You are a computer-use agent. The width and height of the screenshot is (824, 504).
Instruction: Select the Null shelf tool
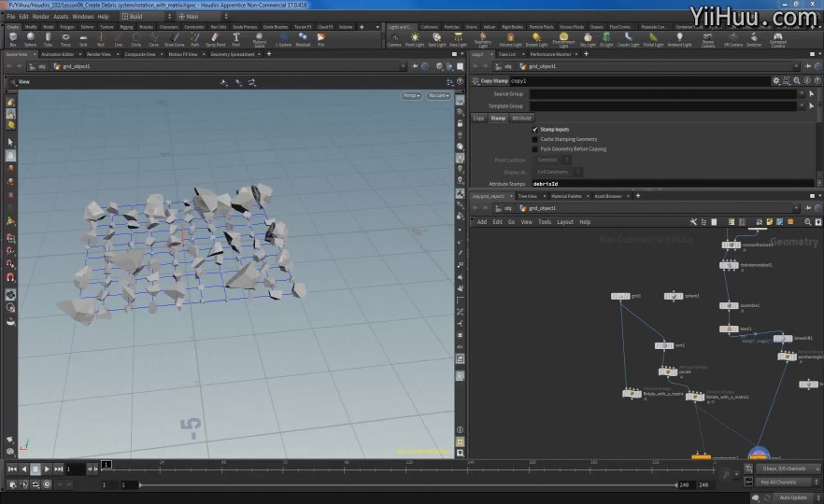100,39
